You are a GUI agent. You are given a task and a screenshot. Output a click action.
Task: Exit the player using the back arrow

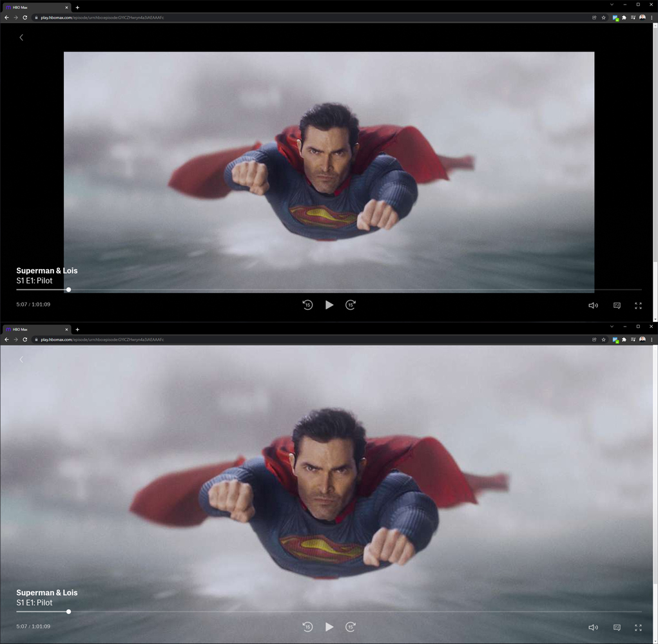(21, 37)
